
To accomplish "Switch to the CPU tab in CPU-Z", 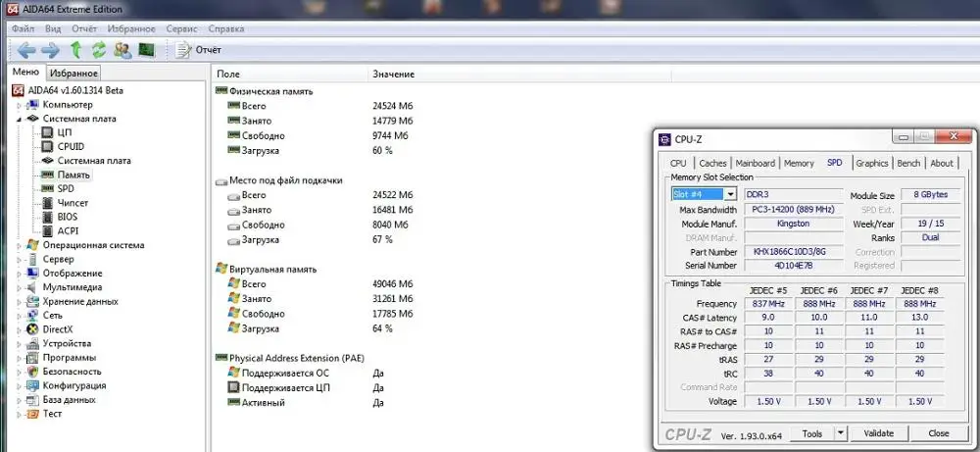I will [678, 163].
